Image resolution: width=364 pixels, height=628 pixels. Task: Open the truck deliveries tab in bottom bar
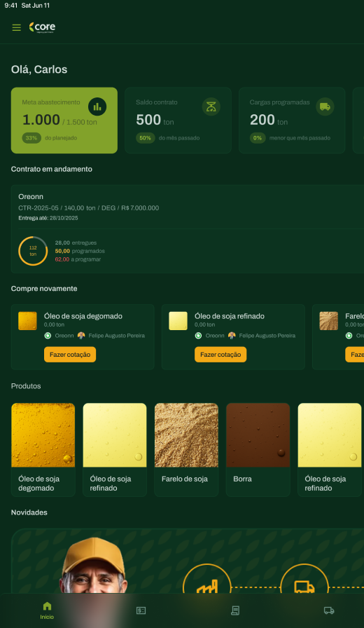[329, 610]
